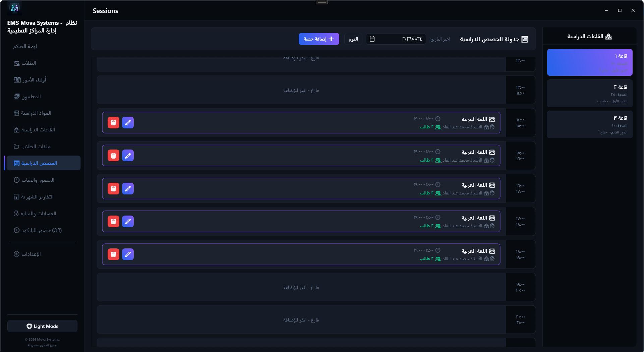Edit the 15:00–16:00 session

tap(128, 156)
